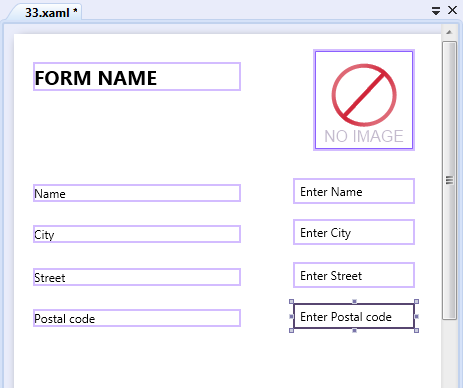Select the Name label
The width and height of the screenshot is (463, 388).
pos(137,193)
